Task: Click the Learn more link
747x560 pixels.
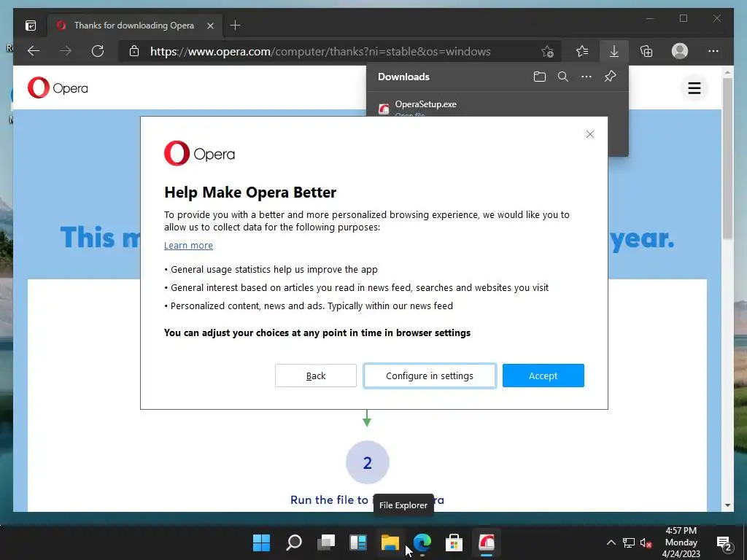Action: [189, 245]
